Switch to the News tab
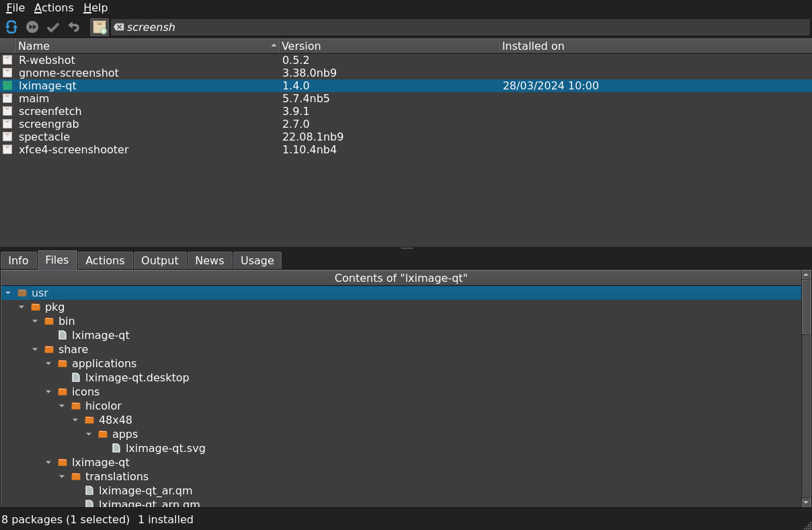 210,260
